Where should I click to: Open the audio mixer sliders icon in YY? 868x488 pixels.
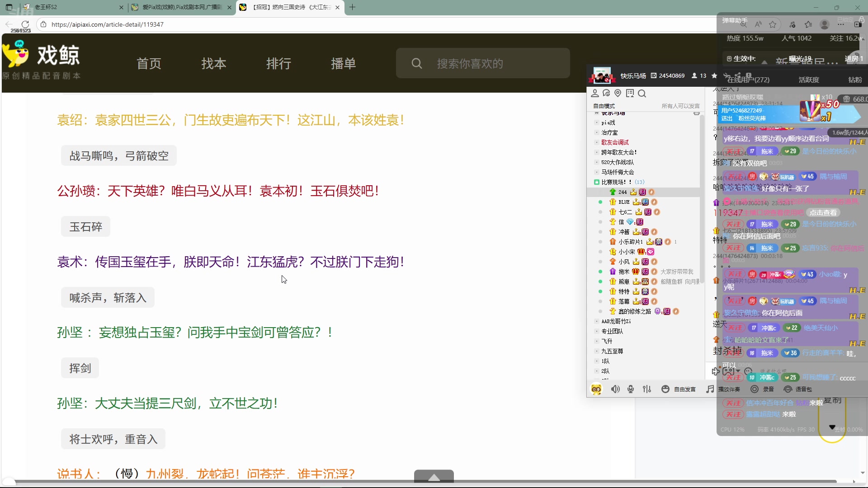pyautogui.click(x=647, y=389)
